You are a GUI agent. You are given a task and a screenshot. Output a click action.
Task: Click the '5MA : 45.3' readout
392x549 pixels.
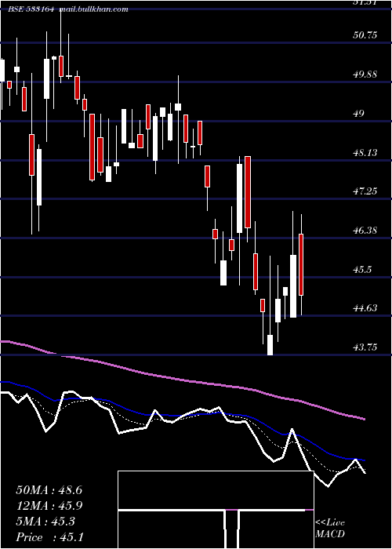[45, 522]
